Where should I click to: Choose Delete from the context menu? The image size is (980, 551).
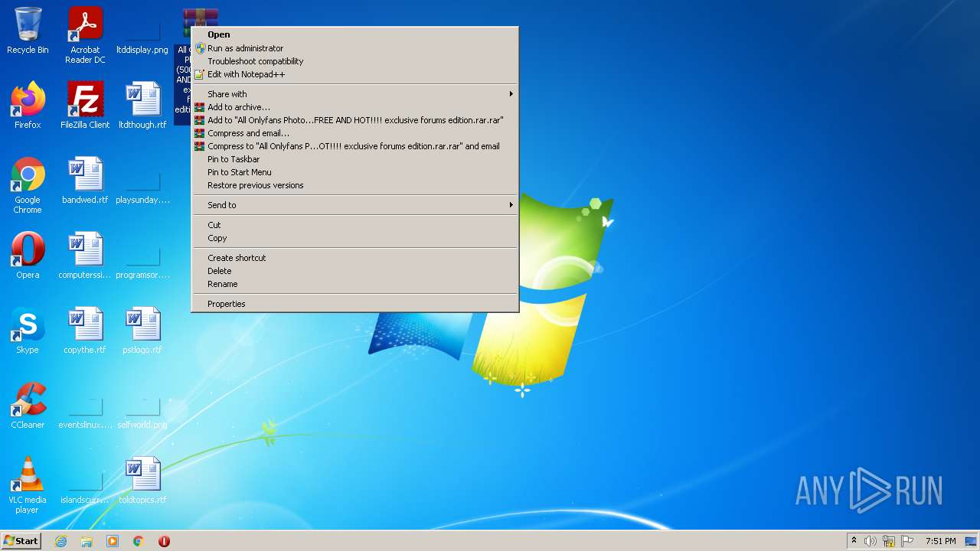354,271
